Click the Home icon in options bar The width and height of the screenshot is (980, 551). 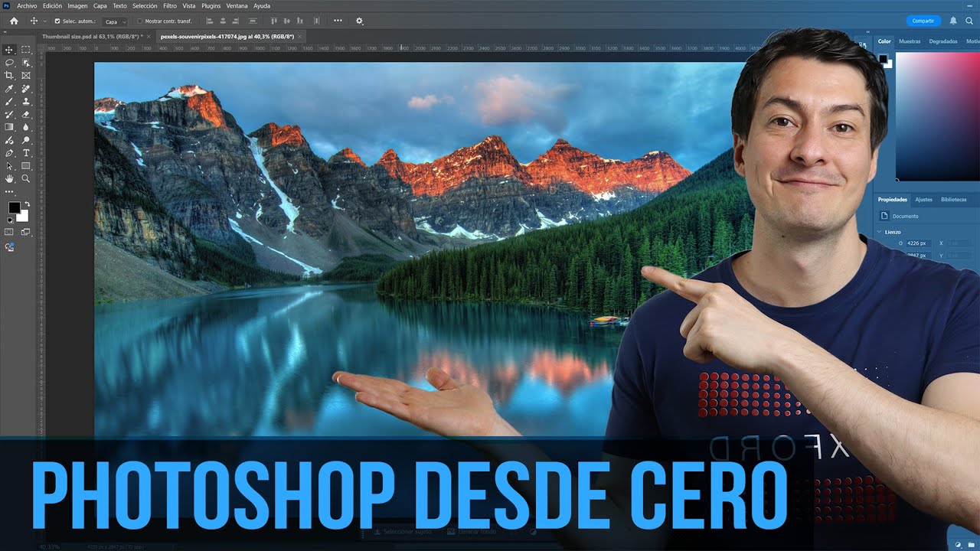[x=13, y=21]
